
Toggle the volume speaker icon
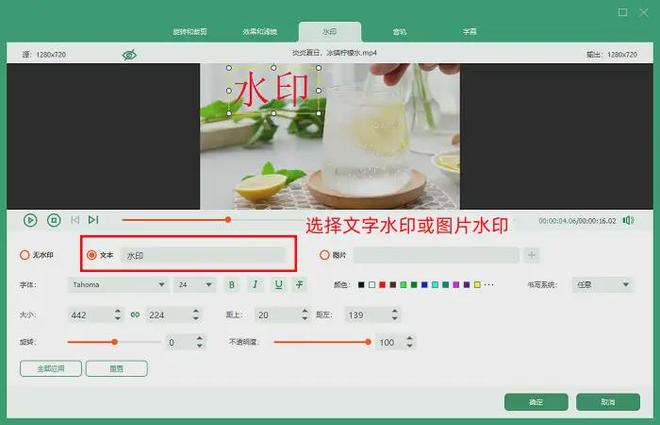(628, 220)
